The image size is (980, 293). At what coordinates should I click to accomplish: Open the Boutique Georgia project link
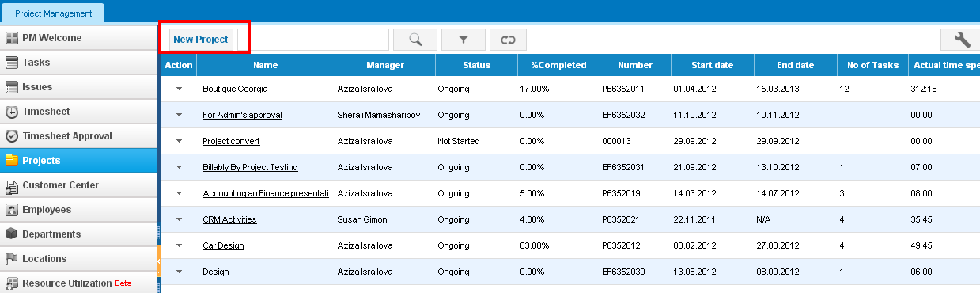(x=235, y=89)
